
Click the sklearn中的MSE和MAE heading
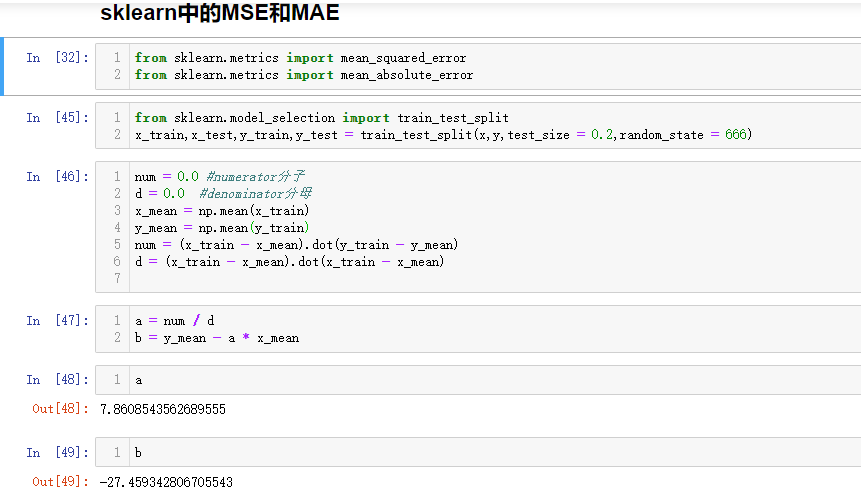pyautogui.click(x=220, y=14)
